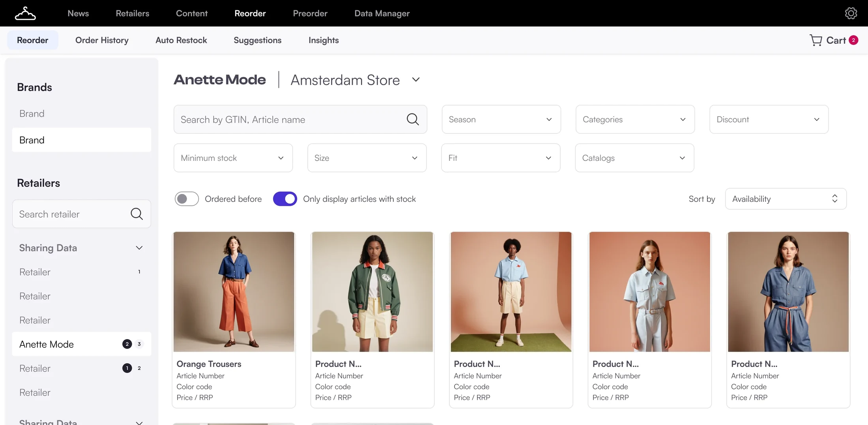Open green bomber jacket product image
868x425 pixels.
(372, 292)
